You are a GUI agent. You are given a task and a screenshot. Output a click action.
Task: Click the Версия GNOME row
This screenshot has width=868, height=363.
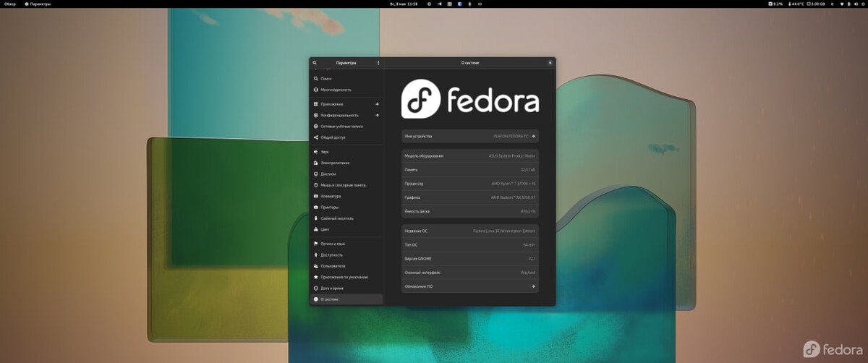pos(470,259)
